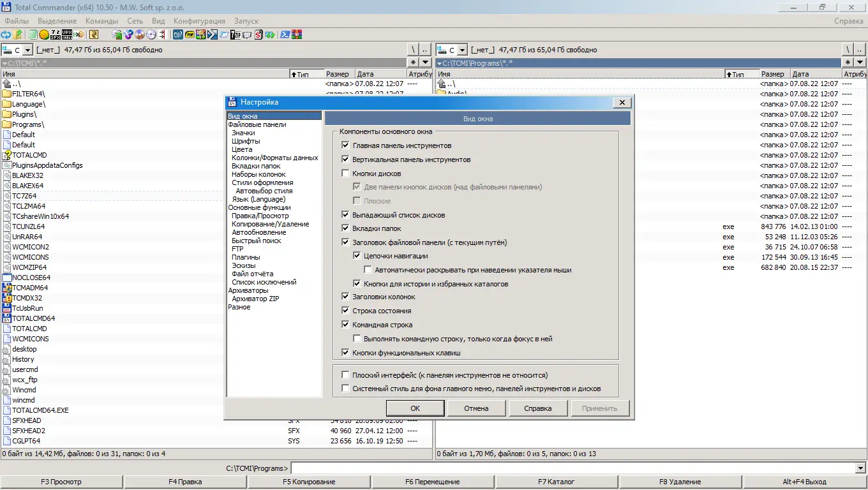Image resolution: width=868 pixels, height=490 pixels.
Task: Open left panel favorites asterisk button
Action: coord(414,63)
